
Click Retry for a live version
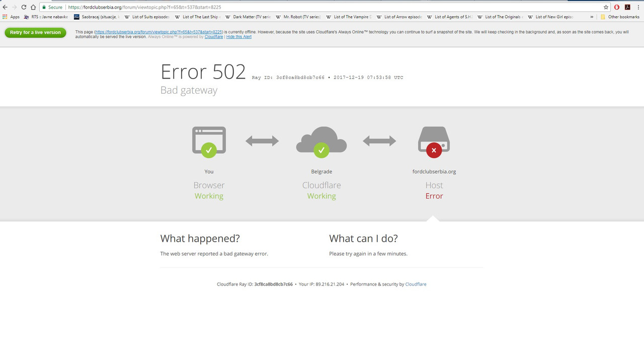tap(35, 32)
